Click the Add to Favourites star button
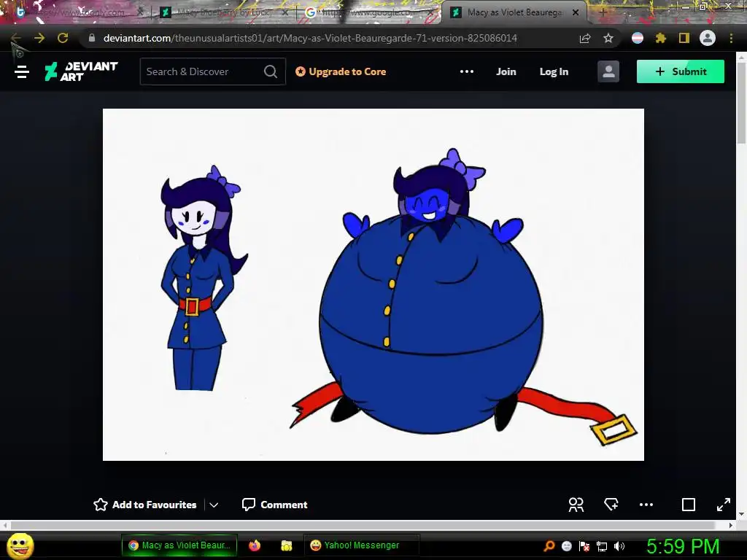 [145, 505]
